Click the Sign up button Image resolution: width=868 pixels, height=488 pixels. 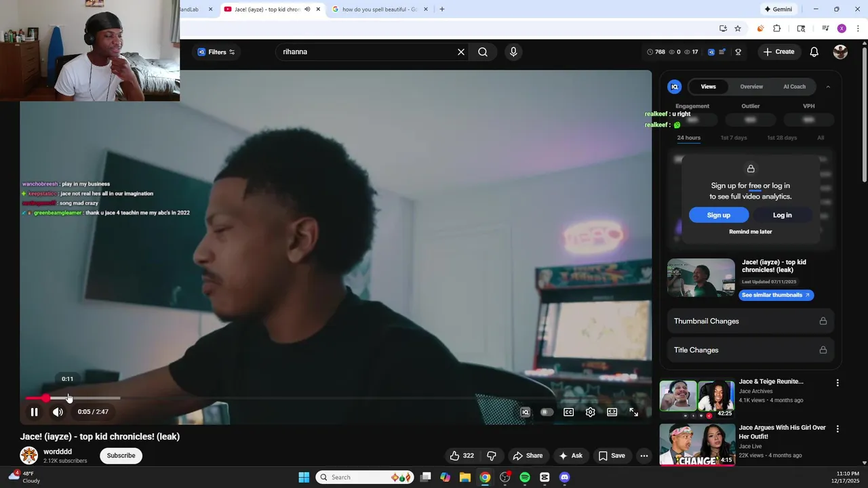coord(719,215)
